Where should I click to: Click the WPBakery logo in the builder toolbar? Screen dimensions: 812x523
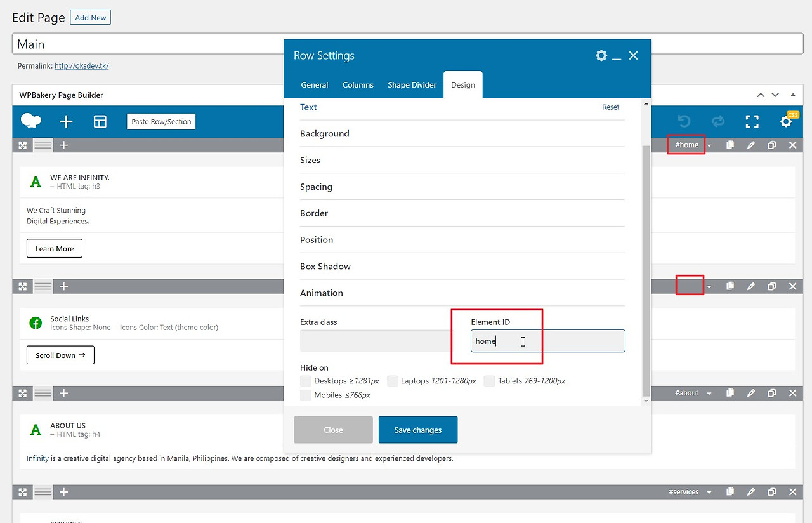click(31, 121)
